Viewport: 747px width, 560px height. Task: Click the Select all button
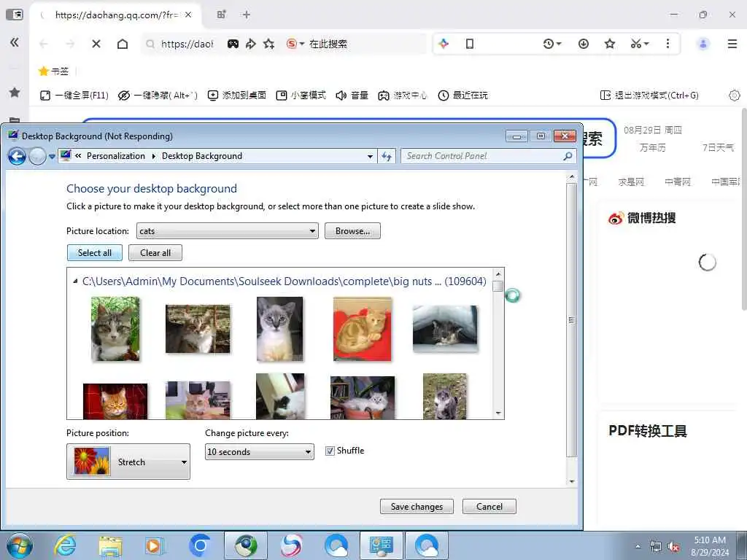[x=95, y=253]
